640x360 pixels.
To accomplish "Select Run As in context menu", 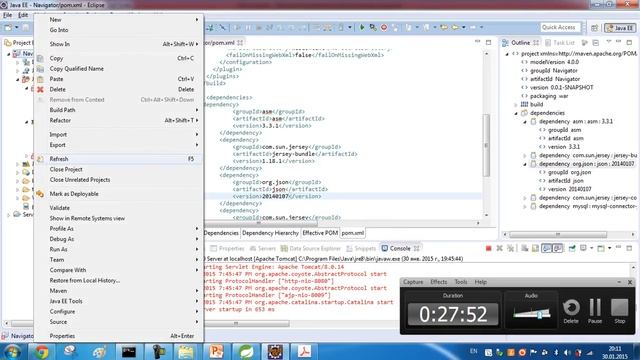I will point(118,249).
